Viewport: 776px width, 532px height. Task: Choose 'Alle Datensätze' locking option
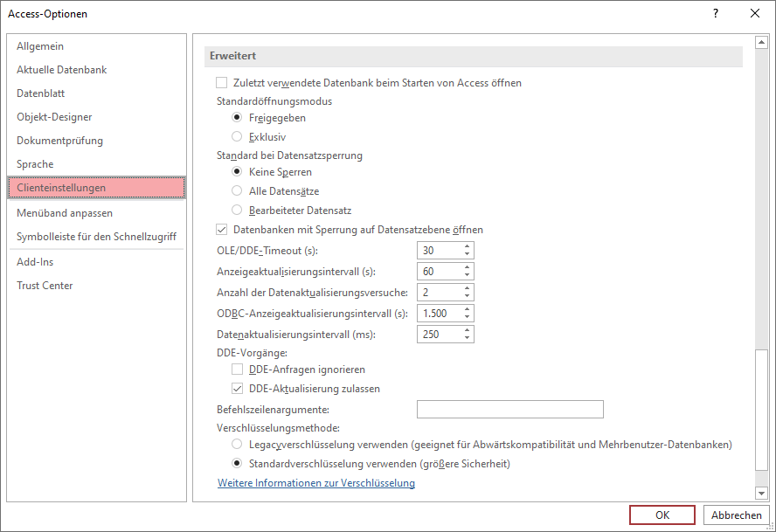[x=237, y=190]
